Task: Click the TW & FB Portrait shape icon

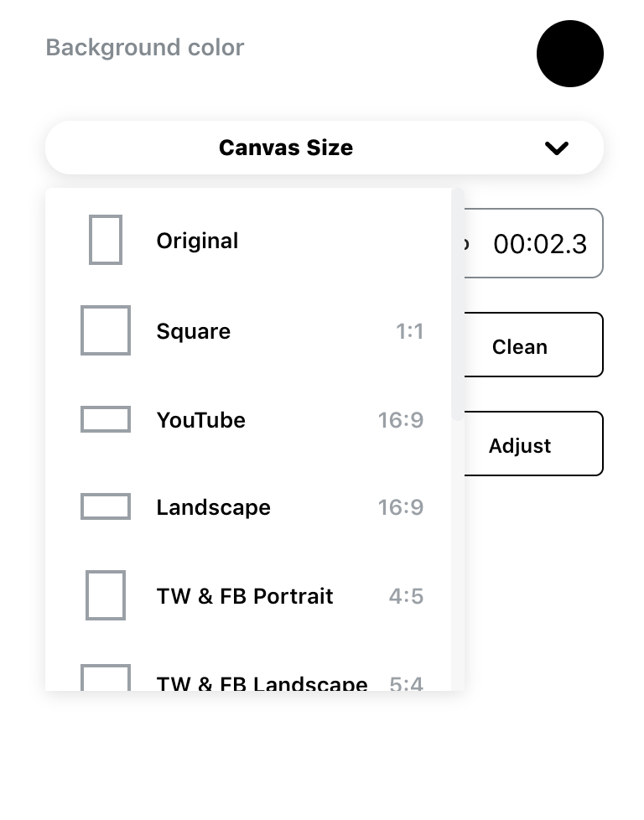Action: point(106,595)
